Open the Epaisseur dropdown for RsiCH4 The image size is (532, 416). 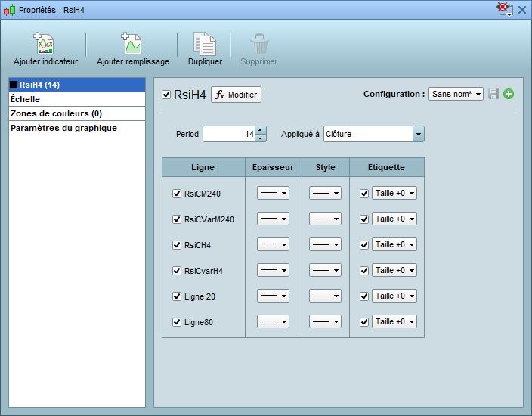(x=273, y=244)
